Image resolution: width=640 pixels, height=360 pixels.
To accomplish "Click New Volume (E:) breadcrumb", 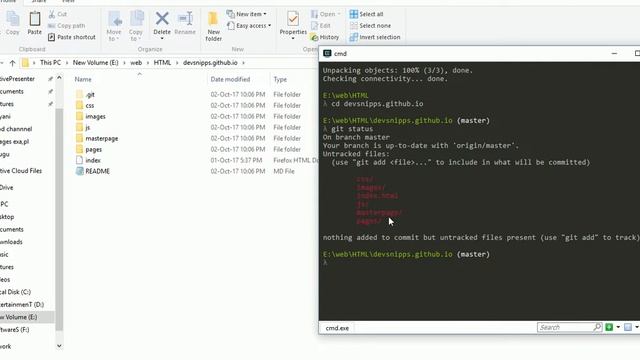I will point(96,62).
